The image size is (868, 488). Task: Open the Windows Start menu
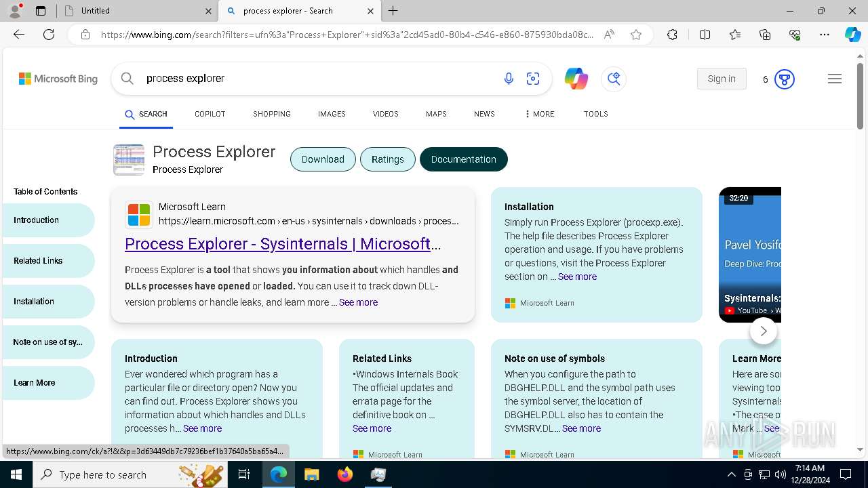tap(16, 474)
